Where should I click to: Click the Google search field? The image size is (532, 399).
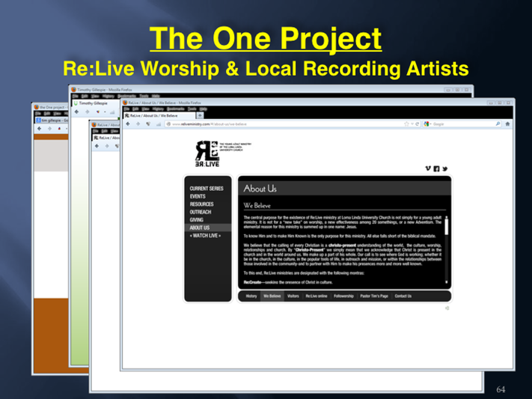click(463, 124)
